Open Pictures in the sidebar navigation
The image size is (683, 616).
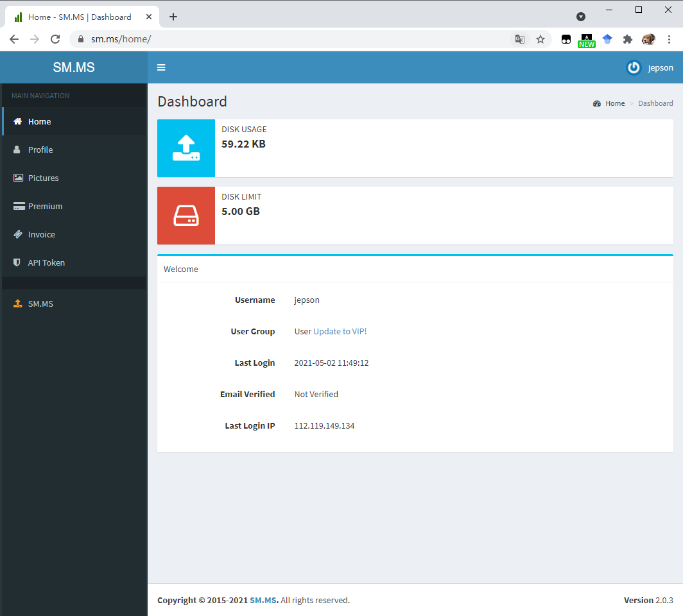74,178
